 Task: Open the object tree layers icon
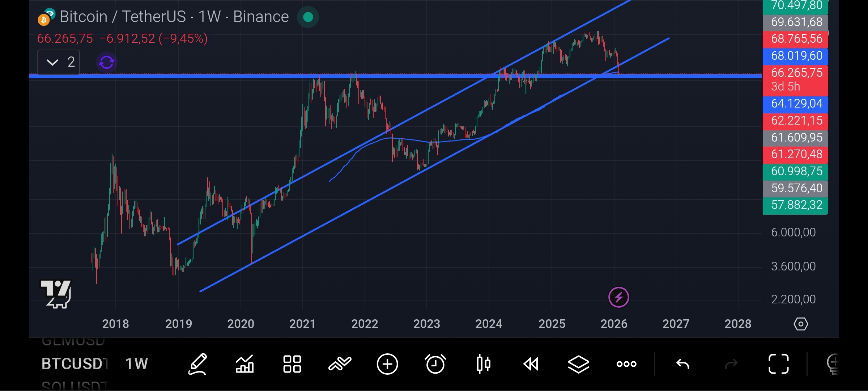click(x=579, y=364)
